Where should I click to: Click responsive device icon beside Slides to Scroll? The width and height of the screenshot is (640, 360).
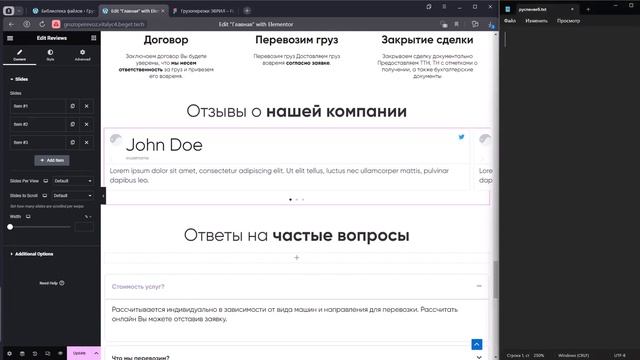44,196
